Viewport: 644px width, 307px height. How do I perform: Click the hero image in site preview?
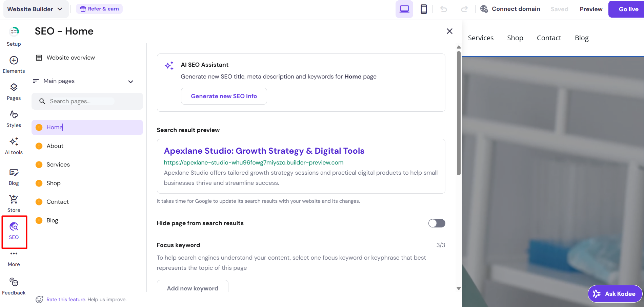click(553, 182)
